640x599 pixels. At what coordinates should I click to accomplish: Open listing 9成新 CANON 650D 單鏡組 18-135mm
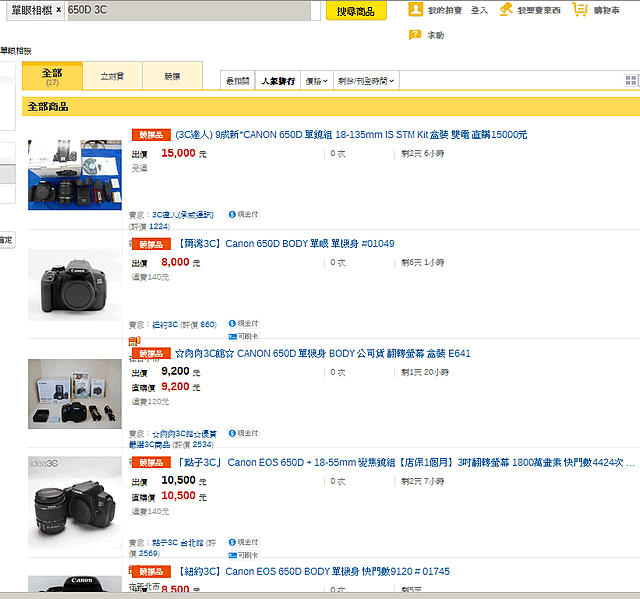coord(351,135)
